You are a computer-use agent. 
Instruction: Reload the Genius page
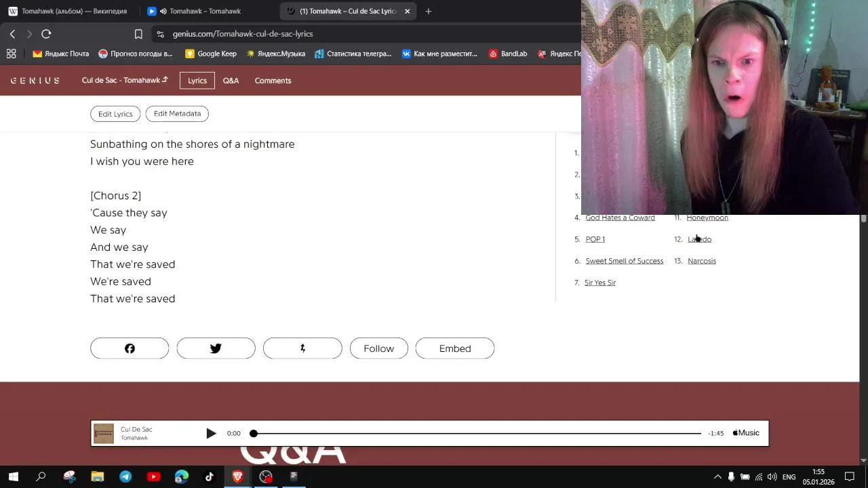tap(46, 34)
